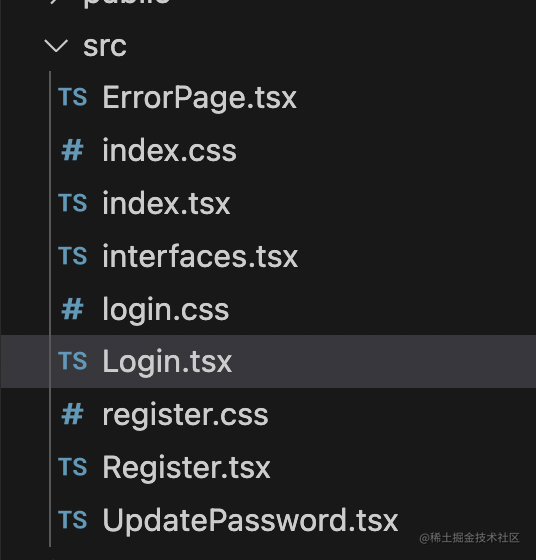Select the login.css file
Viewport: 536px width, 560px height.
pos(166,310)
